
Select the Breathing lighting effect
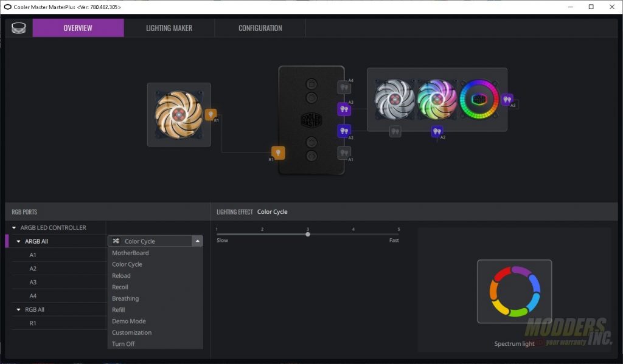(x=155, y=298)
